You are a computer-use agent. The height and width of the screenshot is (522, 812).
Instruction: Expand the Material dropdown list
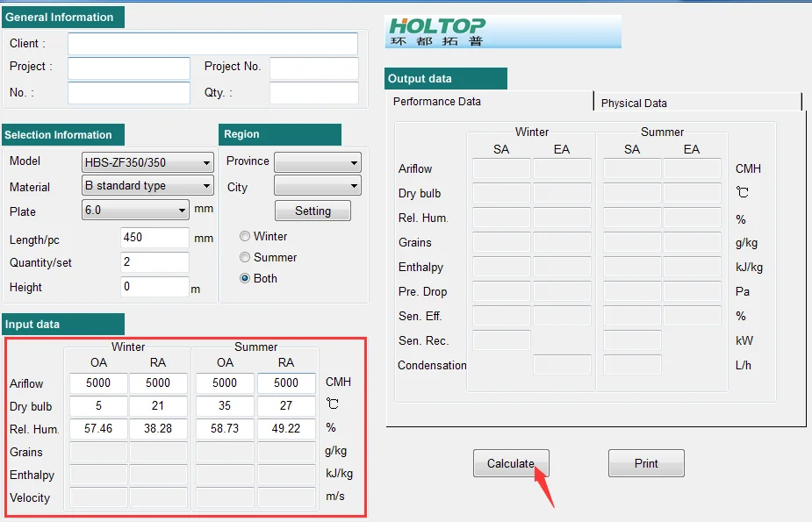coord(147,186)
